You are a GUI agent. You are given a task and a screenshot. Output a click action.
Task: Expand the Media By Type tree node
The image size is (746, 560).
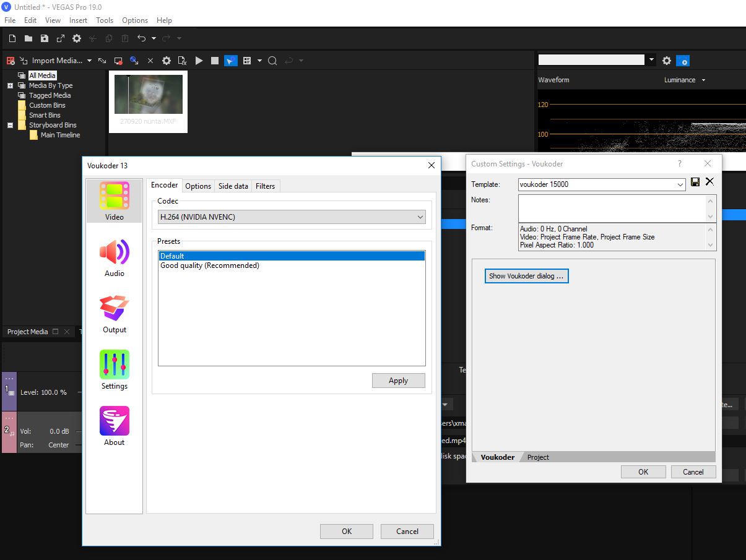pyautogui.click(x=10, y=85)
